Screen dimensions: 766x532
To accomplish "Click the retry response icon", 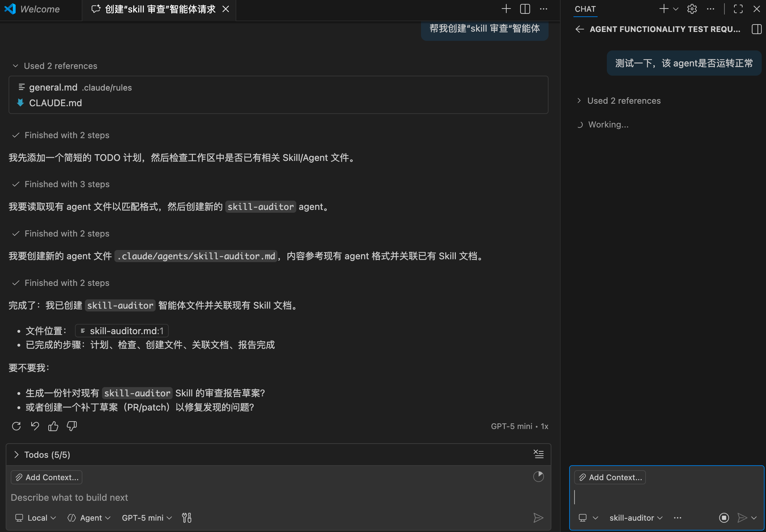I will [x=16, y=426].
